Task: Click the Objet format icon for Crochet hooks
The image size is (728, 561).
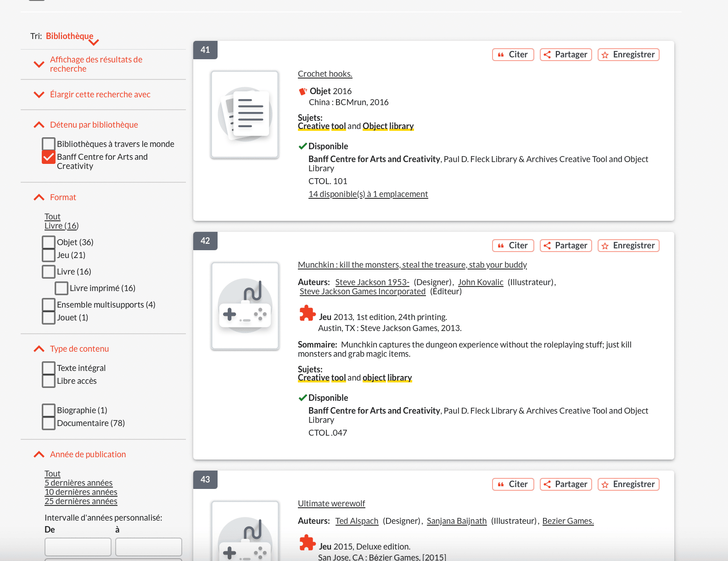Action: [x=303, y=91]
